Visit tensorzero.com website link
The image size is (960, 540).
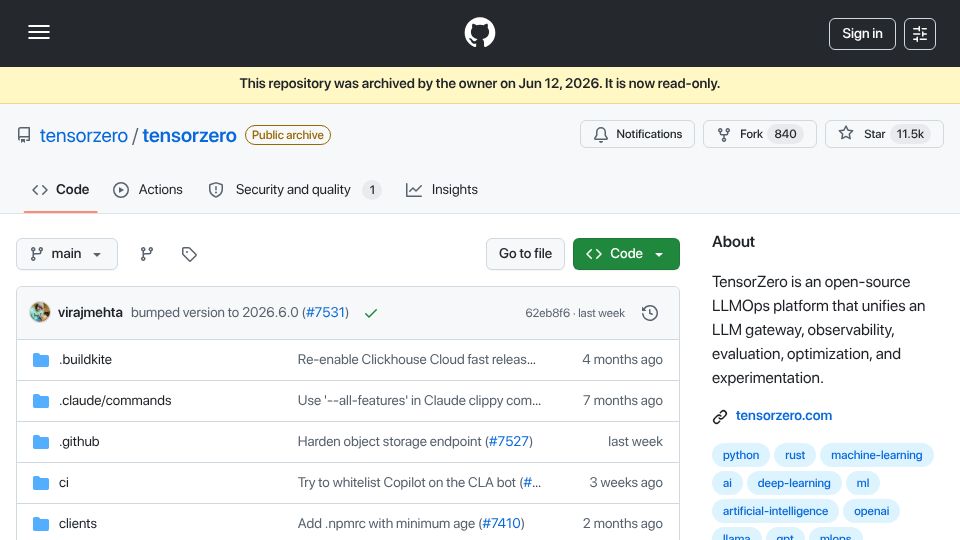[x=784, y=416]
